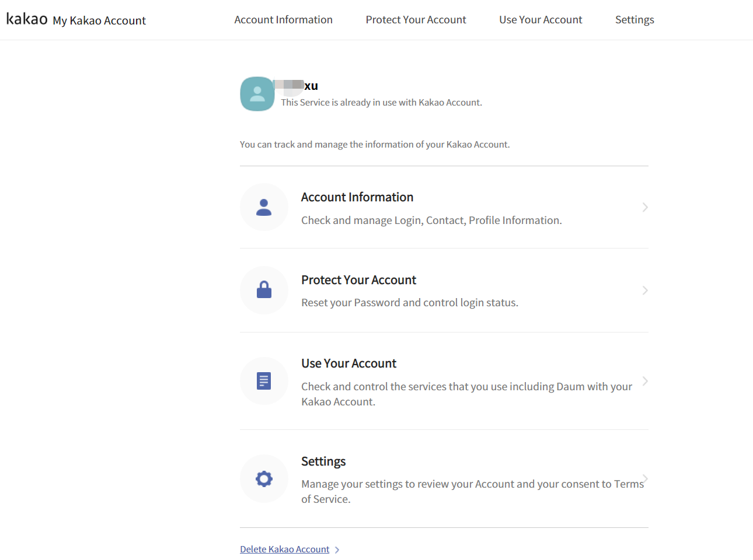This screenshot has height=560, width=753.
Task: Go to Settings in top navigation
Action: (635, 20)
